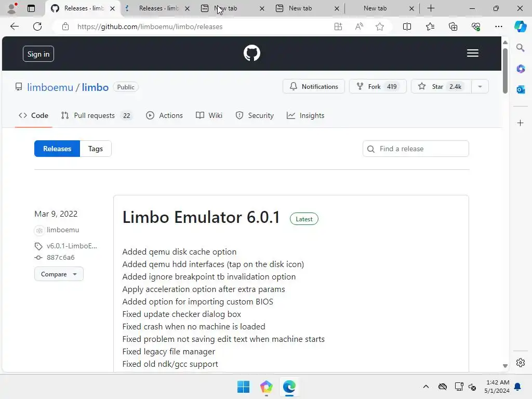532x399 pixels.
Task: Click the address bar URL
Action: (150, 26)
